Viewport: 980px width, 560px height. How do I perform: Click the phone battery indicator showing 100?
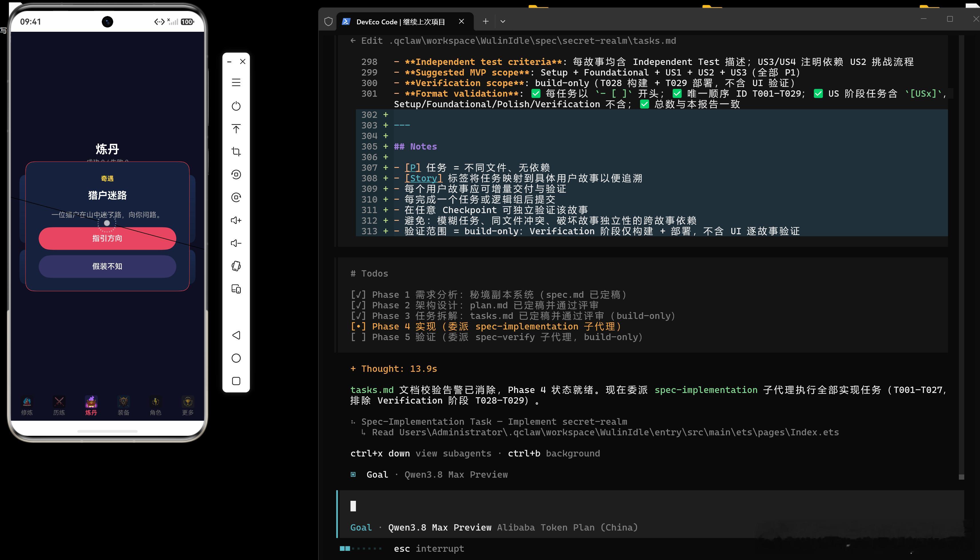(x=187, y=22)
